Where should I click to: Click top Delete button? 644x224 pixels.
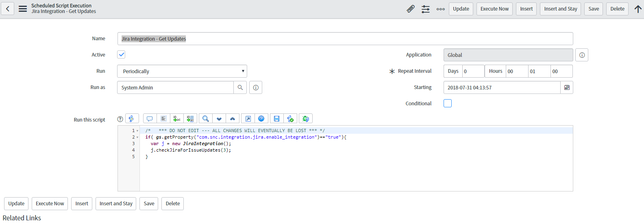click(x=617, y=9)
